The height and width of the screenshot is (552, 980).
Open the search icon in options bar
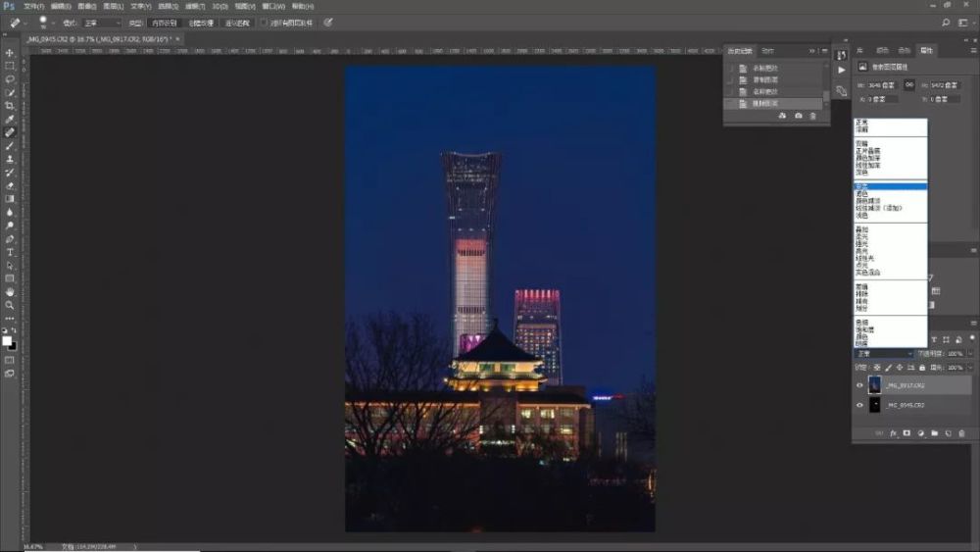[946, 23]
